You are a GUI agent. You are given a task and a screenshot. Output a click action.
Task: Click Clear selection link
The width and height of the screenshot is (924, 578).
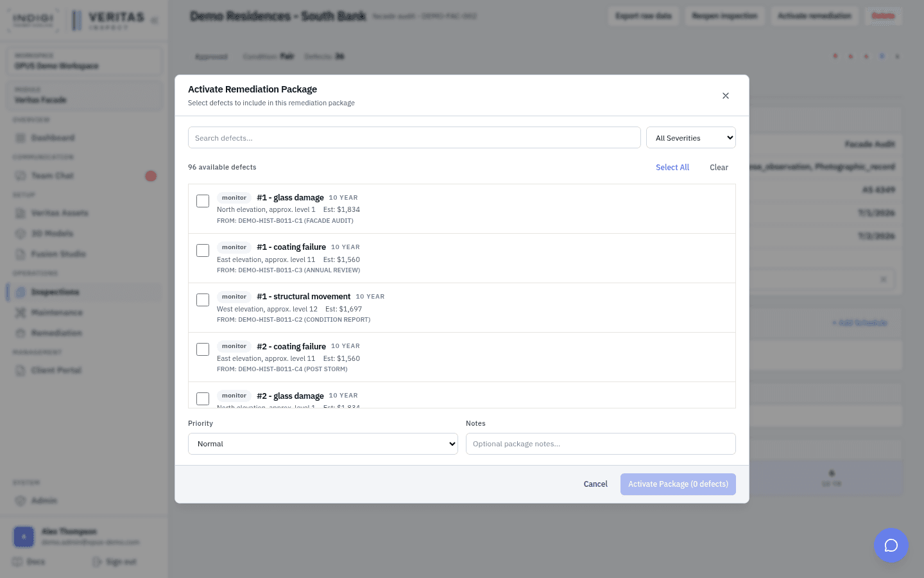pyautogui.click(x=719, y=167)
